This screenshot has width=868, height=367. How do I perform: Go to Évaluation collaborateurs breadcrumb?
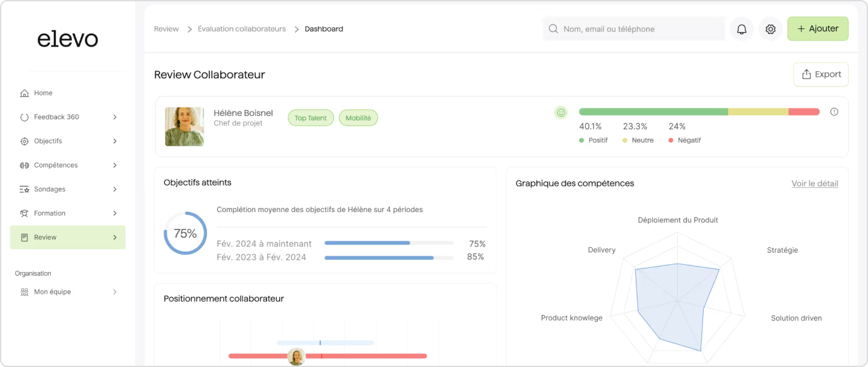(x=242, y=29)
